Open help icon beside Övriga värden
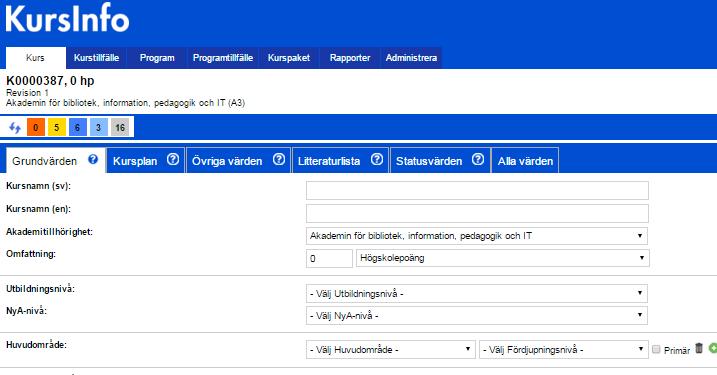717x375 pixels. (x=279, y=159)
